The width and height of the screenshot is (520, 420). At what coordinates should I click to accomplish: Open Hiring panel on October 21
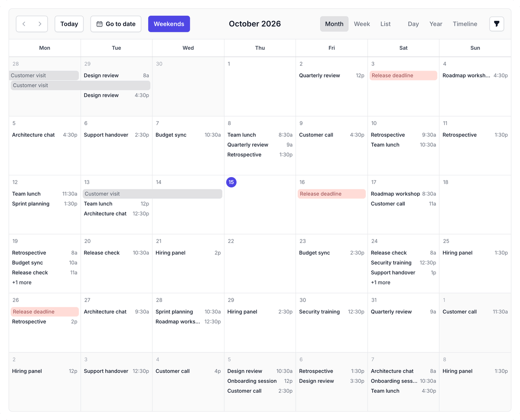188,252
